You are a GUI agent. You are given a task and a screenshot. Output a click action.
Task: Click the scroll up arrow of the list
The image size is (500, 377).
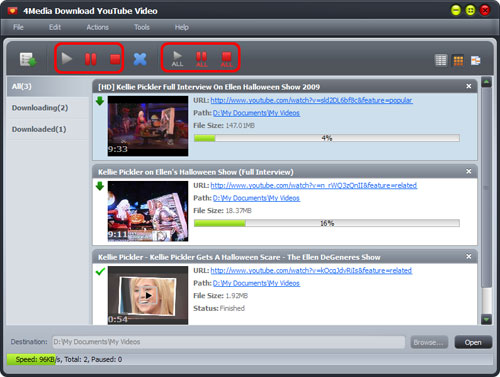click(487, 82)
